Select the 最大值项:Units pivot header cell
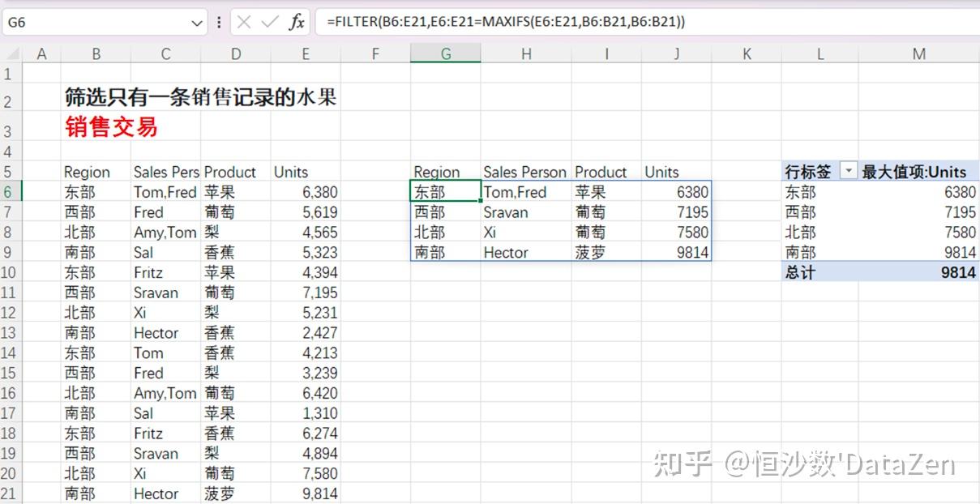This screenshot has width=980, height=504. pyautogui.click(x=914, y=172)
